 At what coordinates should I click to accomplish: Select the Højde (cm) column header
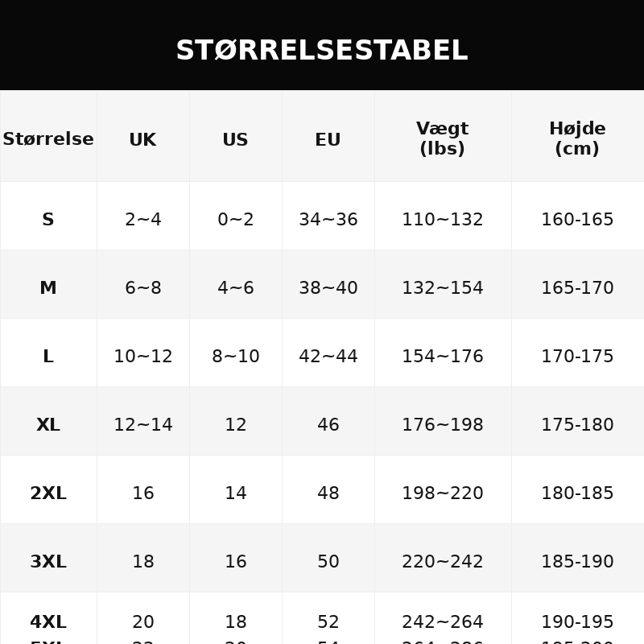tap(577, 138)
